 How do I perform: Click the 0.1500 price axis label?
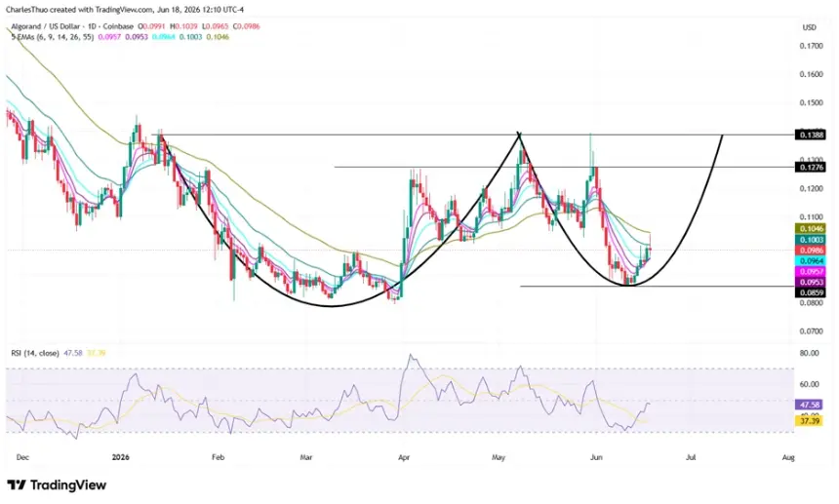pyautogui.click(x=811, y=102)
